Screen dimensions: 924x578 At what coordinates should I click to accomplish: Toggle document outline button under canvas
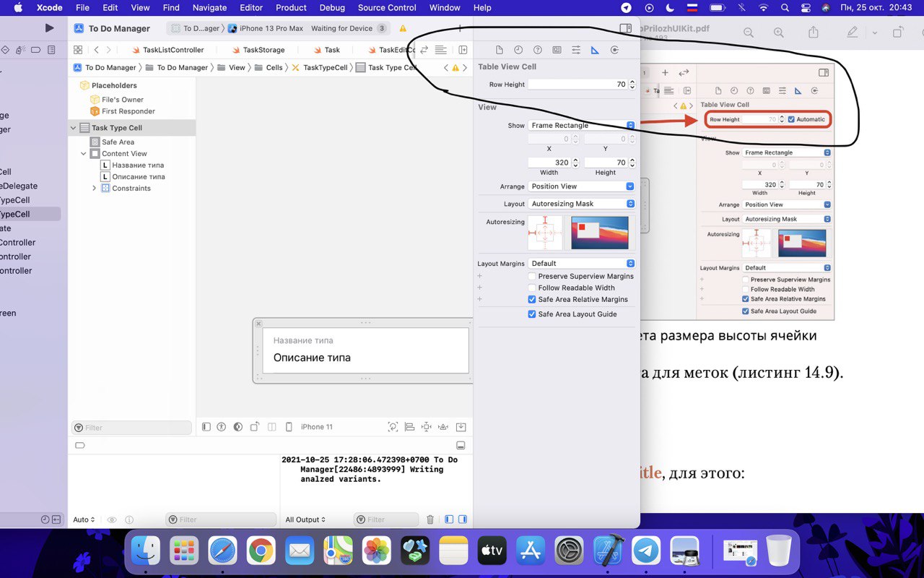tap(206, 427)
